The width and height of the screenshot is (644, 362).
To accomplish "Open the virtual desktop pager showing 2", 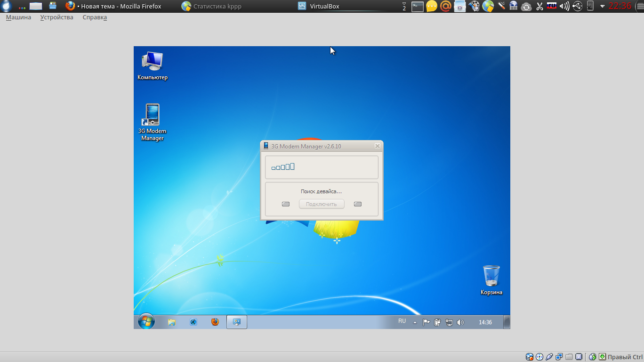I will (x=404, y=6).
